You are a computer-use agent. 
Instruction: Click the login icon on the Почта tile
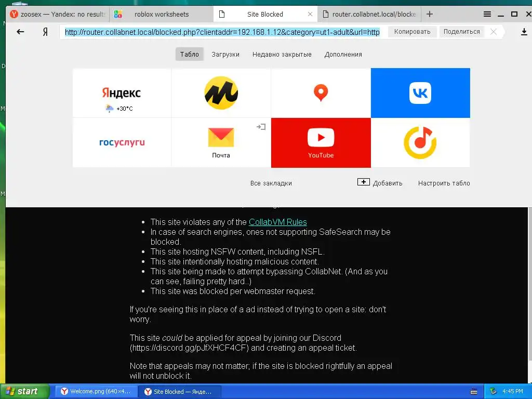(x=261, y=127)
